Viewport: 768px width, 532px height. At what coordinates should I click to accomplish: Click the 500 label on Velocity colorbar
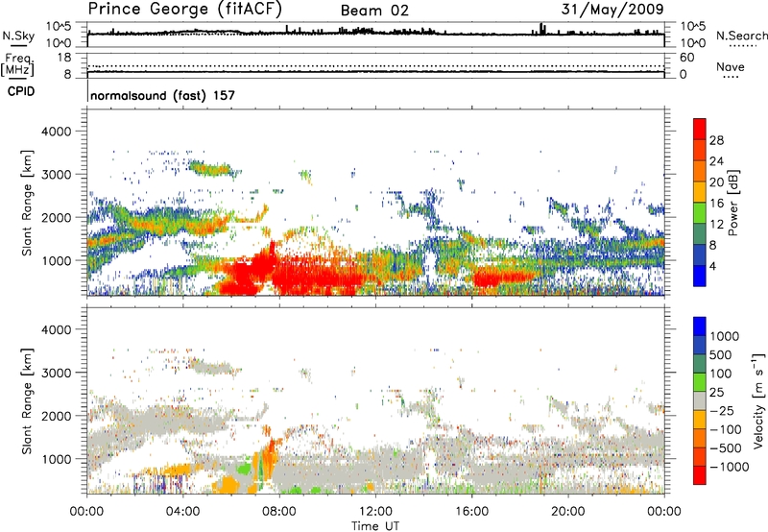click(x=722, y=354)
